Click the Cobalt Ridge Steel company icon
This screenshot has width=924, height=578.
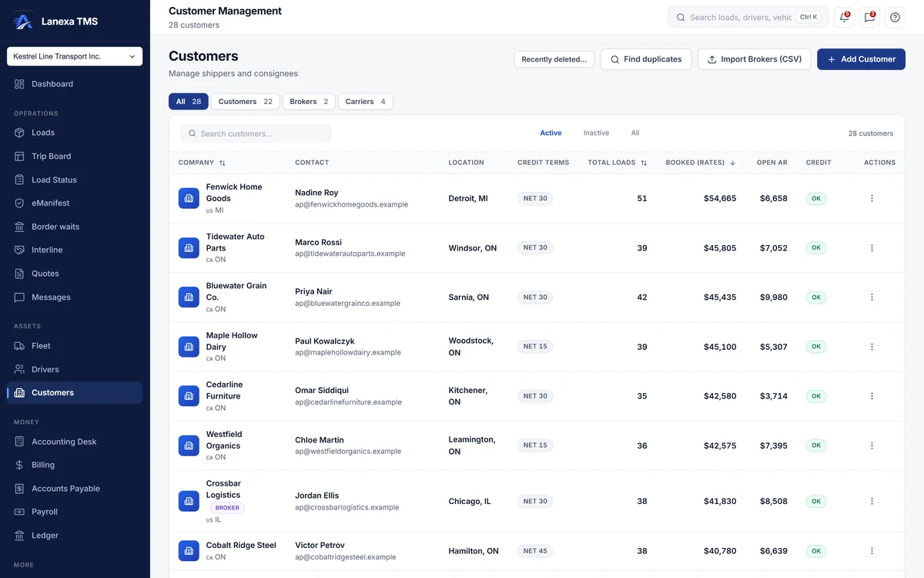point(189,551)
